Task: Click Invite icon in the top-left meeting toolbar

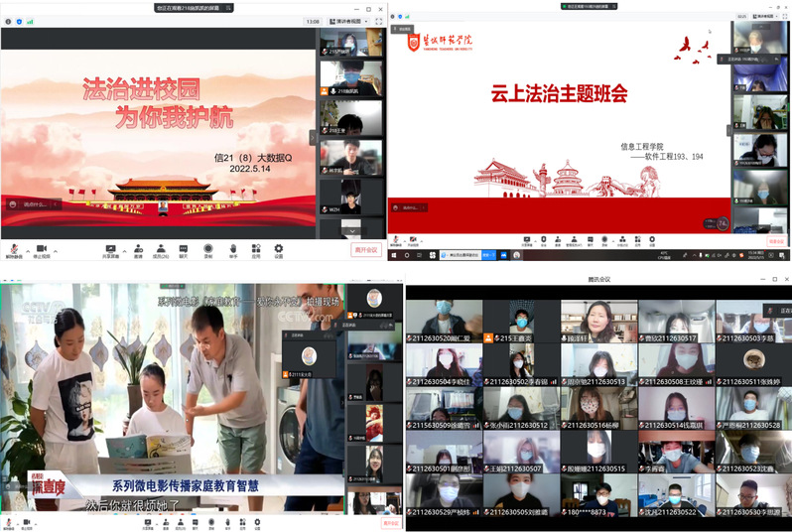Action: click(x=138, y=249)
